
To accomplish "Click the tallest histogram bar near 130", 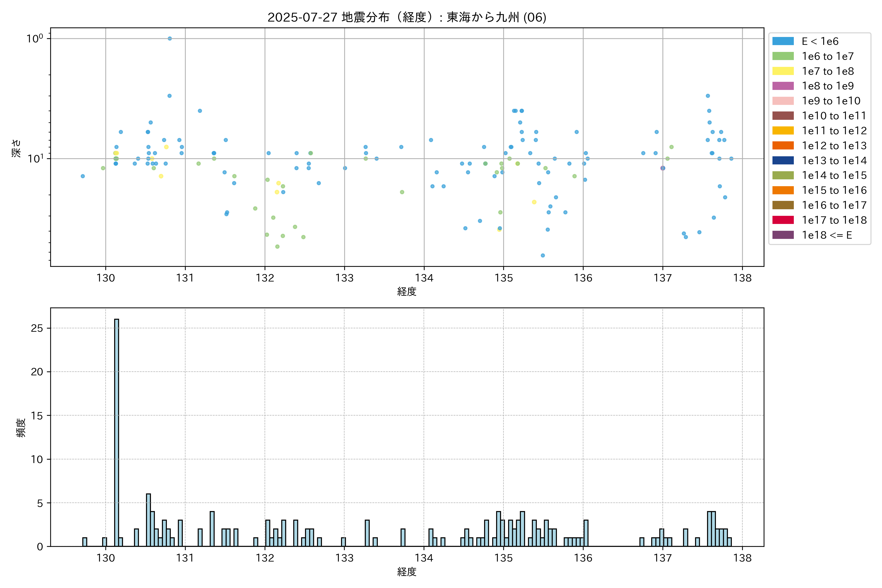I will tap(117, 431).
